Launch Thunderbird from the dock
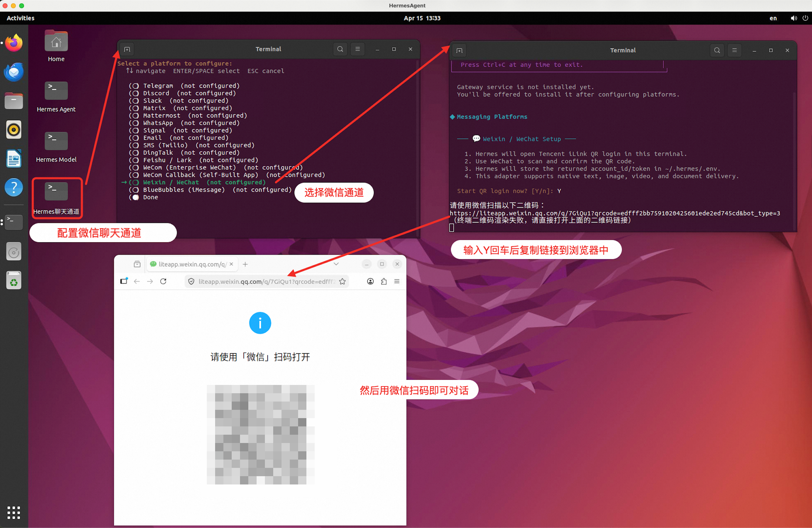The image size is (812, 528). click(x=14, y=72)
